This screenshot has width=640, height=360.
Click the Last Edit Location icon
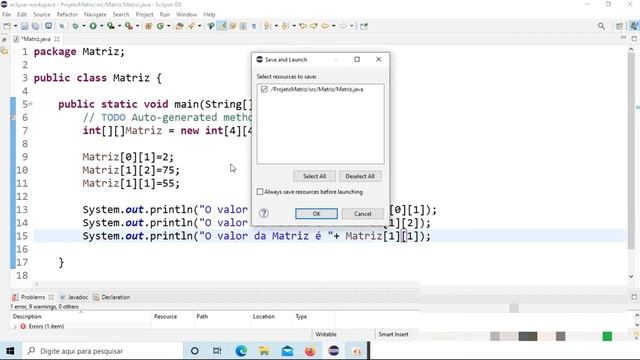click(303, 26)
